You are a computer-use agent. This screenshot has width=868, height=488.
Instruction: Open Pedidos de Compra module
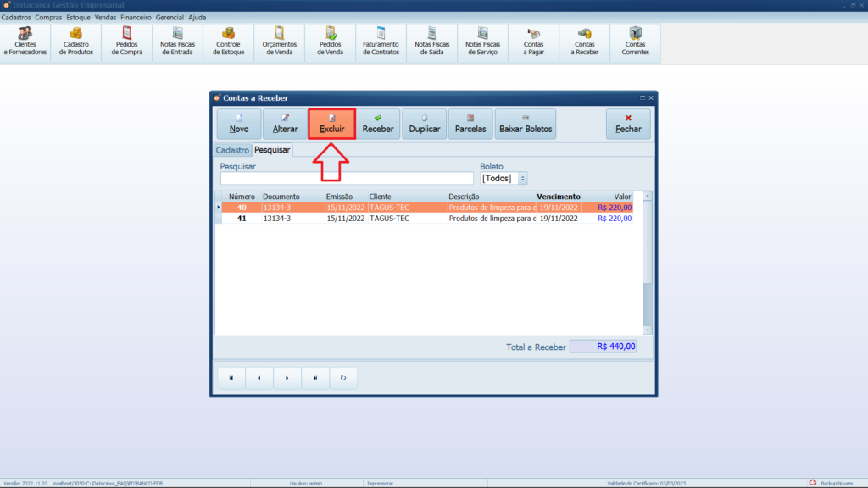[127, 42]
